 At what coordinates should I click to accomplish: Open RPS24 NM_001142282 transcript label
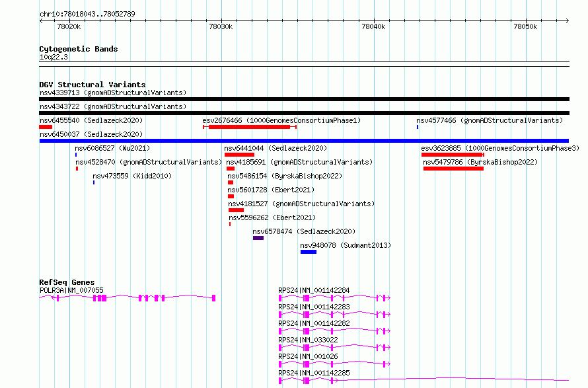314,323
